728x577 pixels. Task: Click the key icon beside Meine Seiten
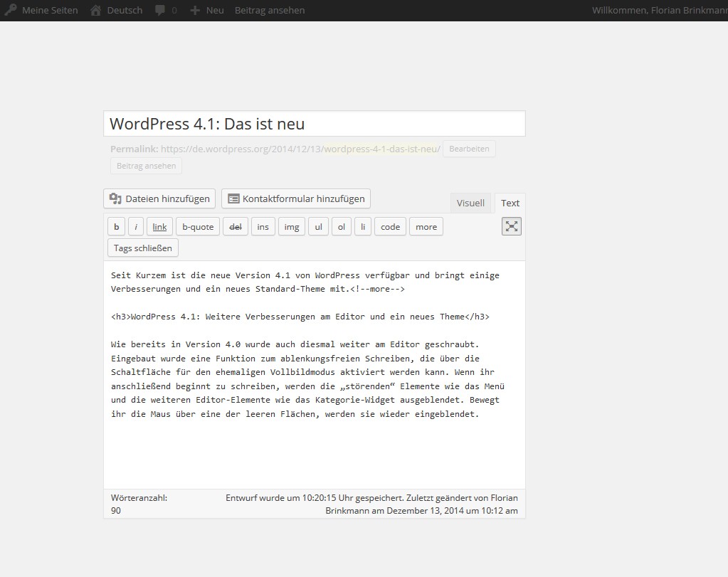coord(10,10)
